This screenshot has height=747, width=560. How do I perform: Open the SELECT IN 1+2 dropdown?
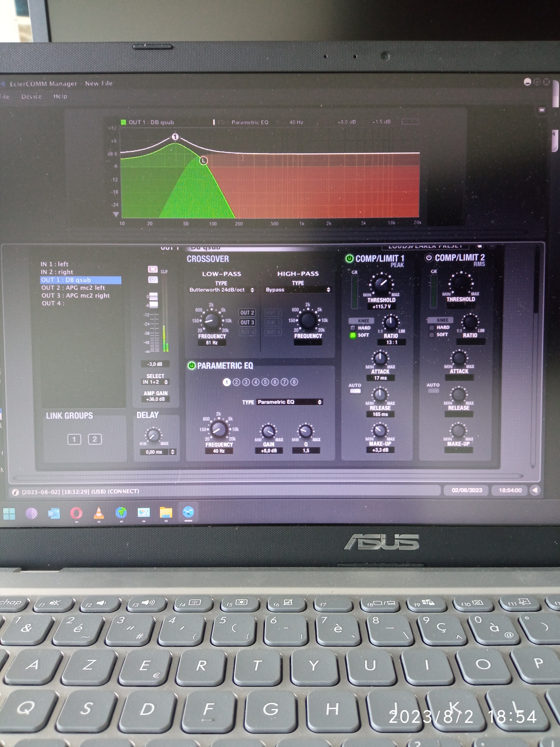155,382
